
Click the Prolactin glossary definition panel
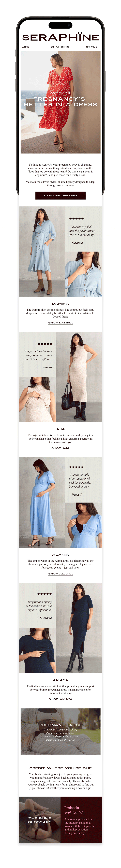(81, 820)
